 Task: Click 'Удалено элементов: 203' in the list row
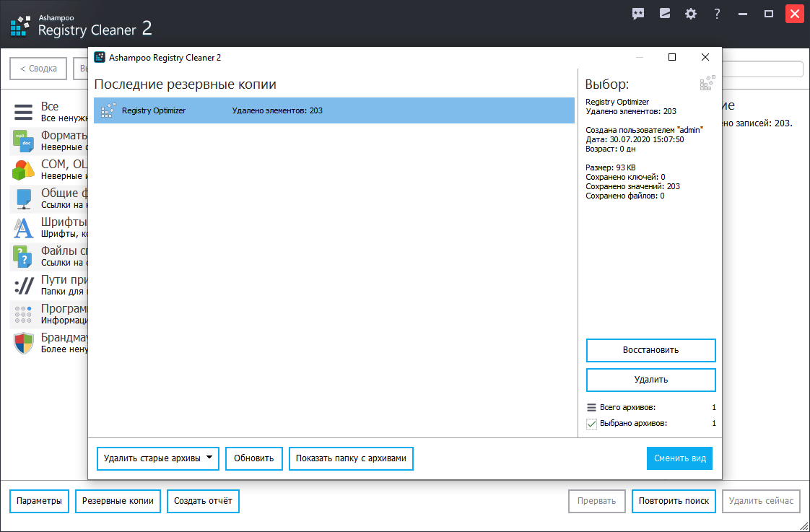pos(277,110)
